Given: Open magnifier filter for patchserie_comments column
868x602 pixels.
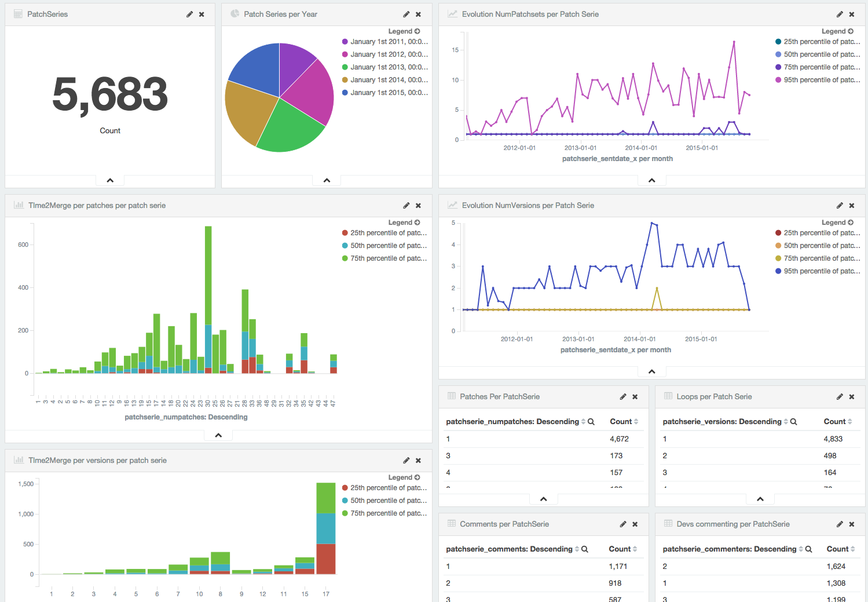Looking at the screenshot, I should [x=585, y=549].
